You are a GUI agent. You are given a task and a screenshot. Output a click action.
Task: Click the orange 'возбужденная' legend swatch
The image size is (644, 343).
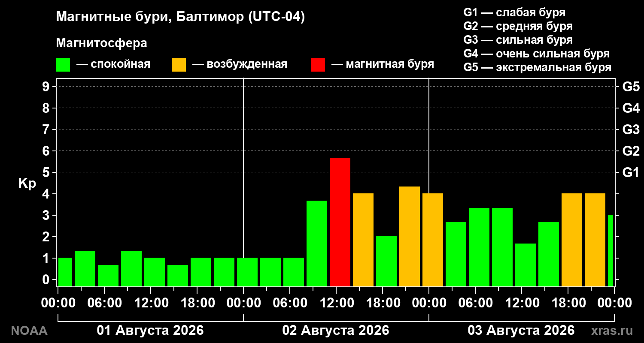click(x=179, y=65)
